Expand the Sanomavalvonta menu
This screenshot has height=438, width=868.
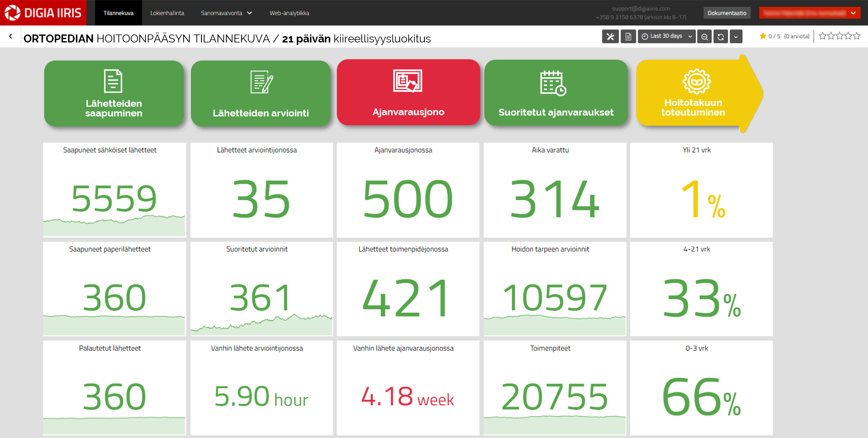[226, 13]
